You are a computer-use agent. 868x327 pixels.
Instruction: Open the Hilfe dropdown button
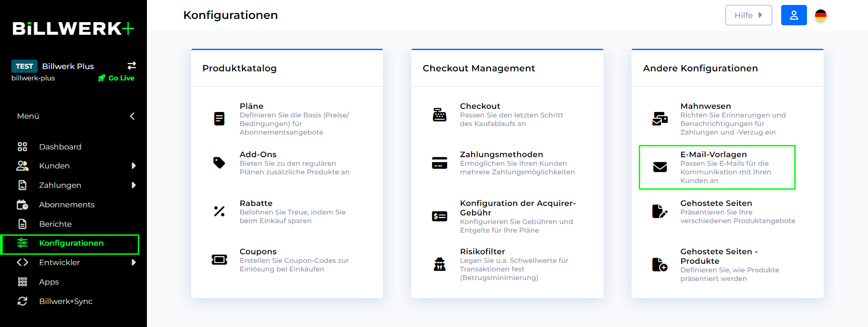coord(749,15)
